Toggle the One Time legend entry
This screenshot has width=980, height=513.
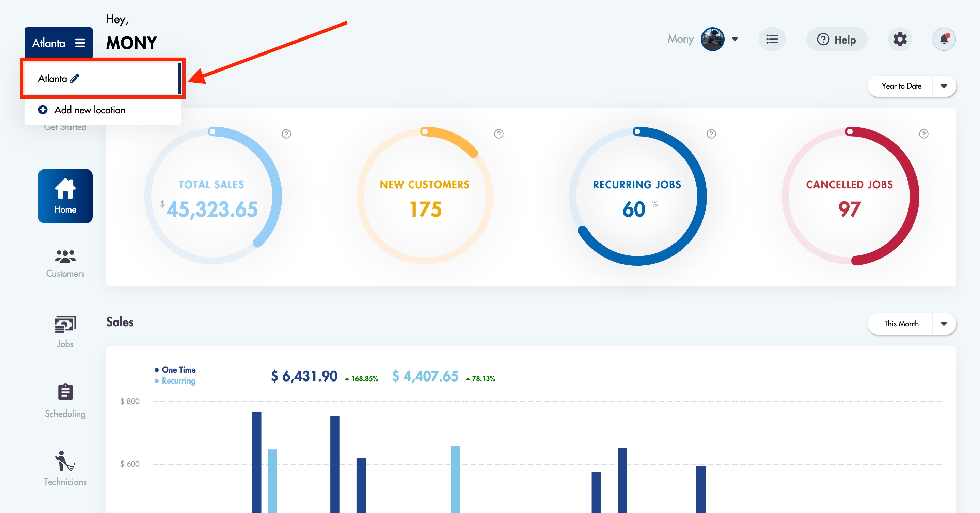(x=175, y=370)
